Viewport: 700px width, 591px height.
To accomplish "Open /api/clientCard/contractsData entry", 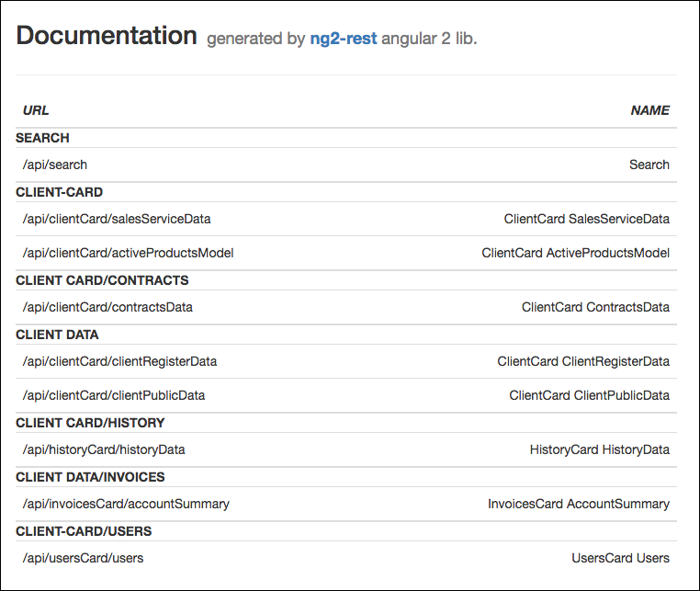I will [107, 307].
